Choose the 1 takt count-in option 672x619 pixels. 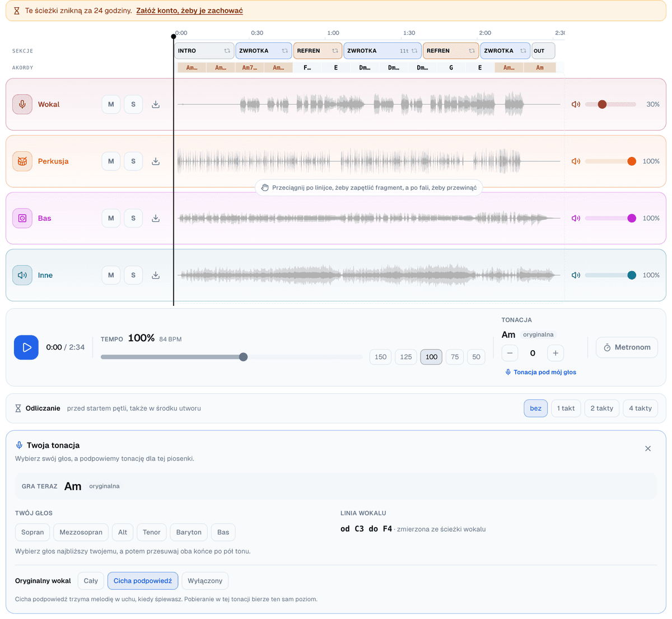[566, 408]
